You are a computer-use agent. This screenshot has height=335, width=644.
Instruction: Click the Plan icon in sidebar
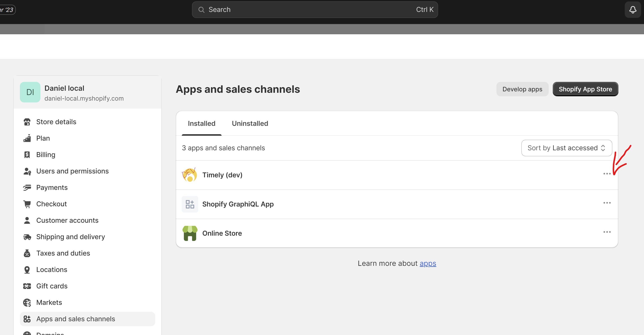click(27, 138)
